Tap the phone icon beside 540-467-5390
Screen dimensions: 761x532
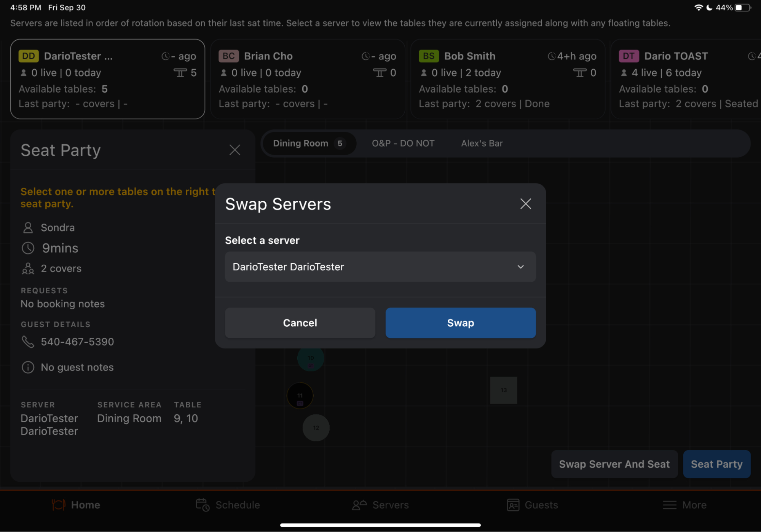pos(28,342)
